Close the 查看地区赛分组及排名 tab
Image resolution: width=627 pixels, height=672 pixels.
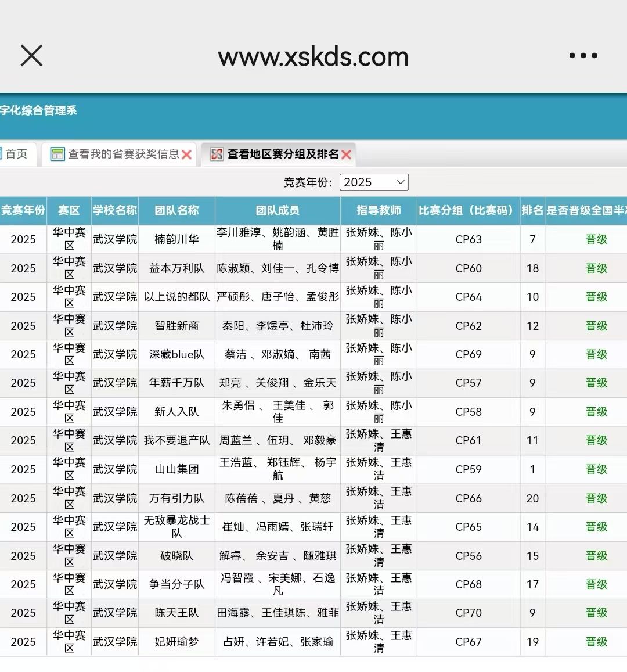click(347, 154)
